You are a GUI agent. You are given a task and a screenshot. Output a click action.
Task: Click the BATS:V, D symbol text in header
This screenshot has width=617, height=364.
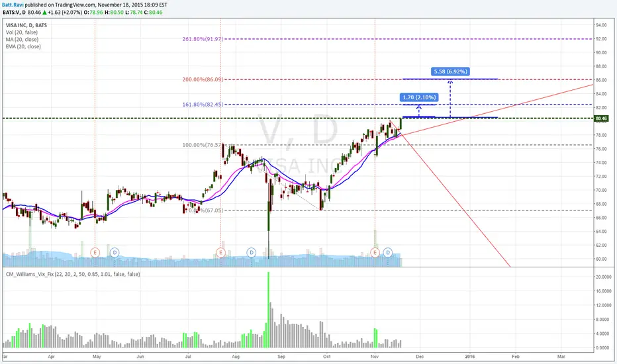14,12
